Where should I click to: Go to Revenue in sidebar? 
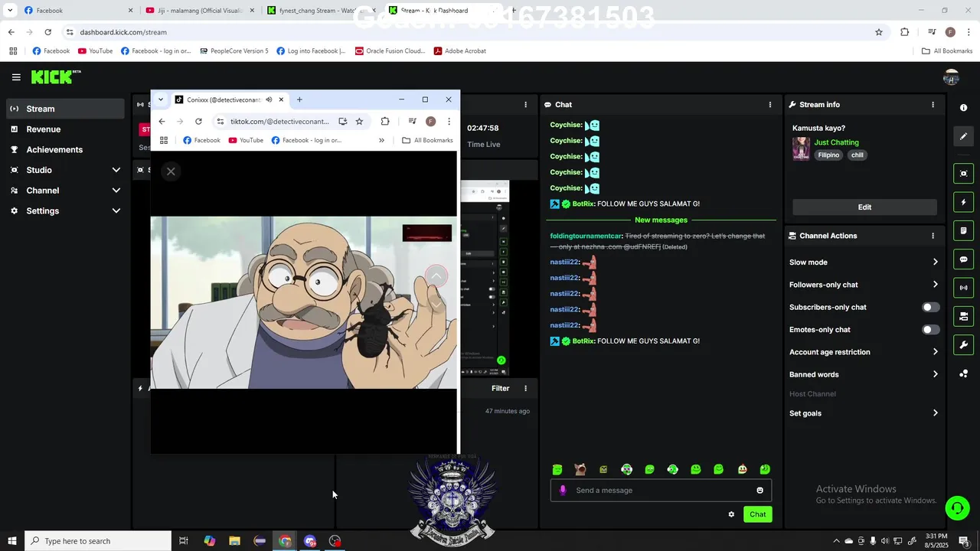tap(65, 129)
